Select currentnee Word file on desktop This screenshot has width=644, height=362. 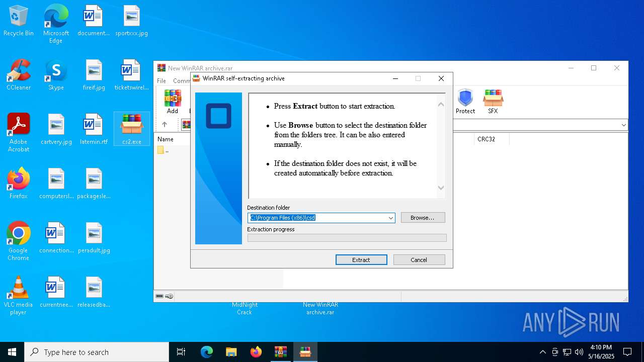[56, 293]
